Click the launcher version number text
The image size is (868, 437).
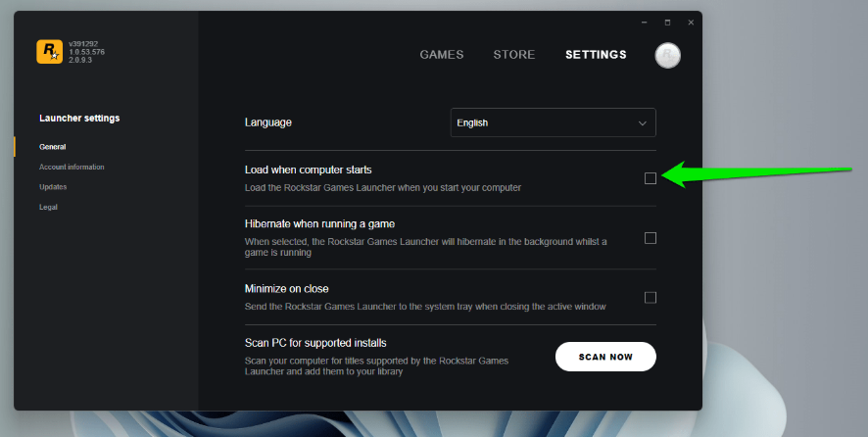tap(86, 52)
